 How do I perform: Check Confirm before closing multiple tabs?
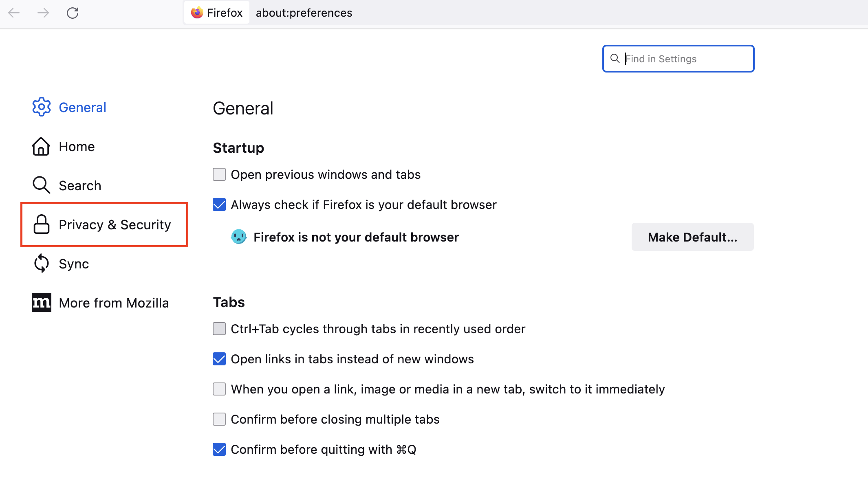(x=219, y=419)
